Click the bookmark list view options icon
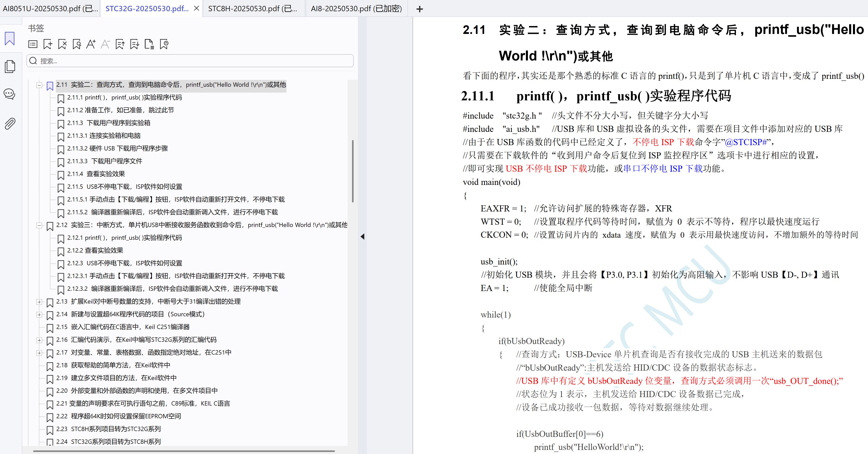 coord(33,44)
